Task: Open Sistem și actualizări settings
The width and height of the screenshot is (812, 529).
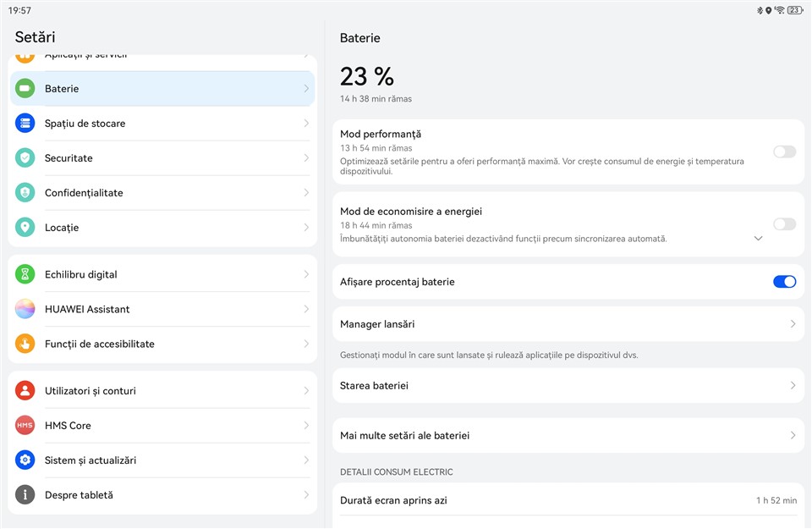Action: (x=161, y=460)
